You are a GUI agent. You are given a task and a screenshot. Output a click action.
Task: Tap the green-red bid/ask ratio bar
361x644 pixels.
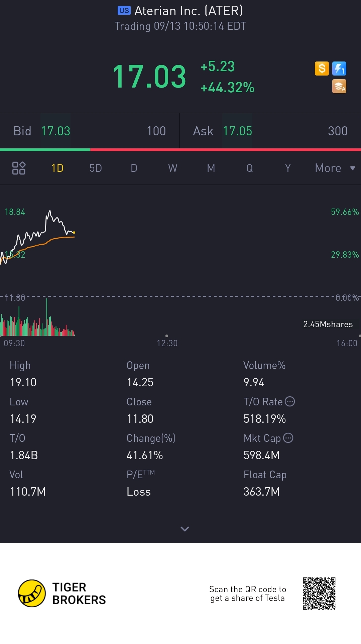coord(180,150)
